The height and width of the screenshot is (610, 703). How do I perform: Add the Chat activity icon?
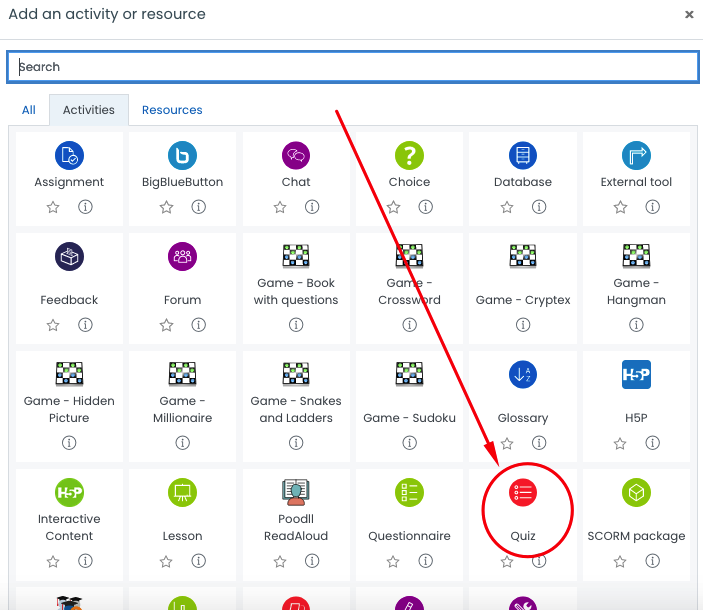click(296, 156)
